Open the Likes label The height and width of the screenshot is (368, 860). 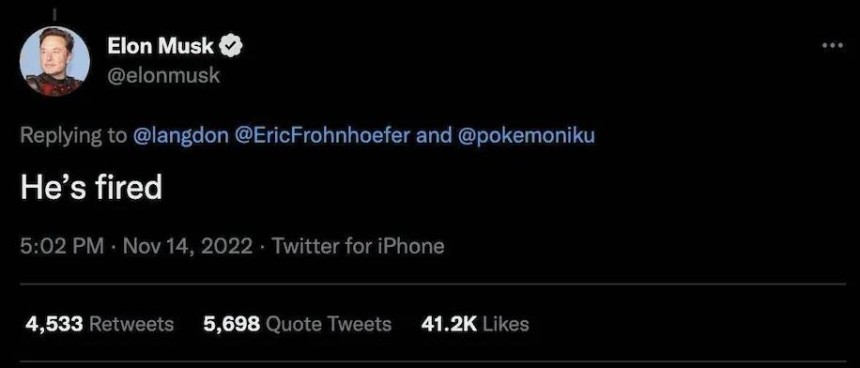(505, 324)
